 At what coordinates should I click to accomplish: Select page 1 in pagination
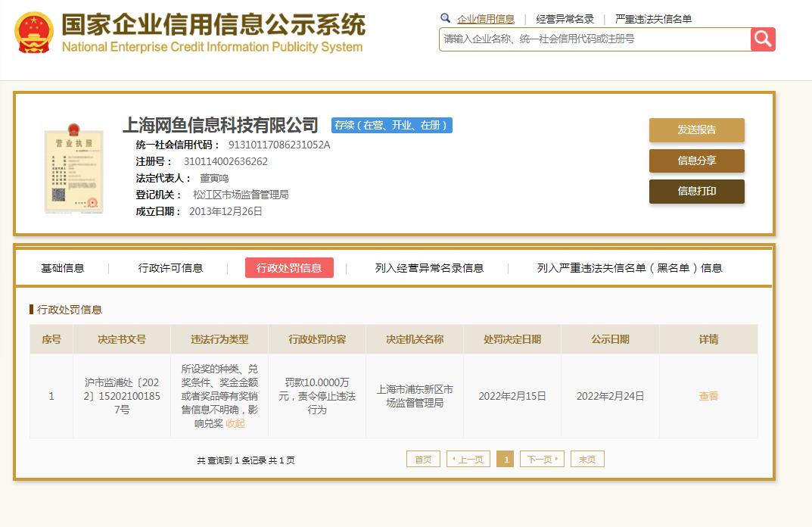pyautogui.click(x=505, y=459)
